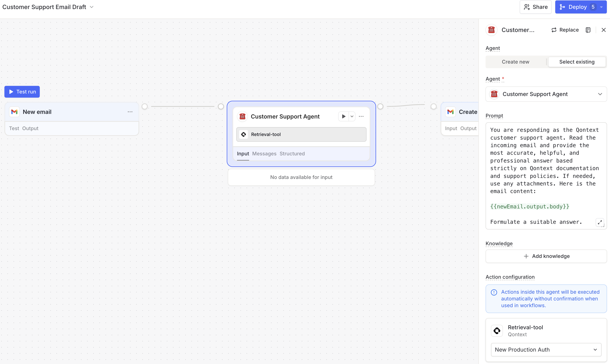The image size is (610, 364).
Task: Click the Retrieval-tool icon inside the agent node
Action: [243, 134]
